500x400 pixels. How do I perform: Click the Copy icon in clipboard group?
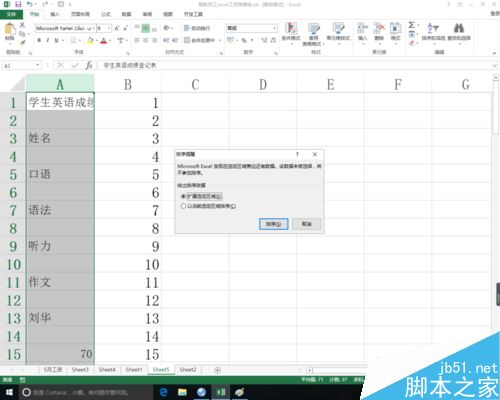pyautogui.click(x=22, y=34)
